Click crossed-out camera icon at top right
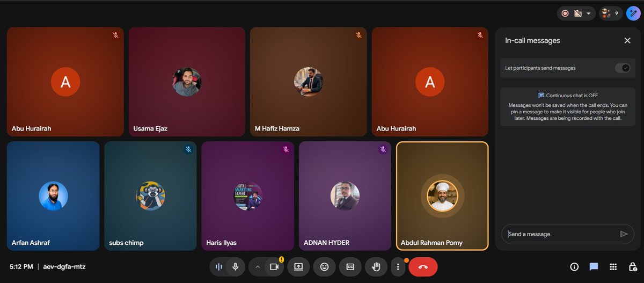The image size is (644, 283). click(578, 13)
